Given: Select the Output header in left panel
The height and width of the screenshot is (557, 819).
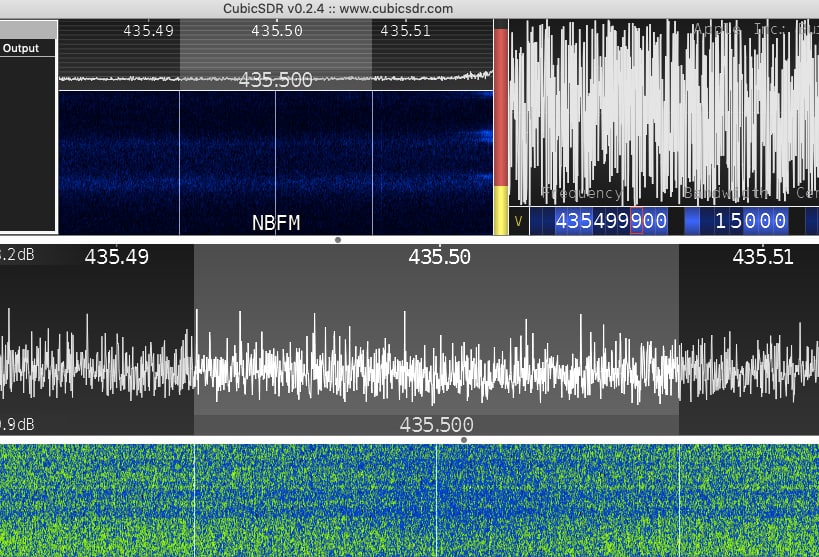Looking at the screenshot, I should tap(27, 48).
